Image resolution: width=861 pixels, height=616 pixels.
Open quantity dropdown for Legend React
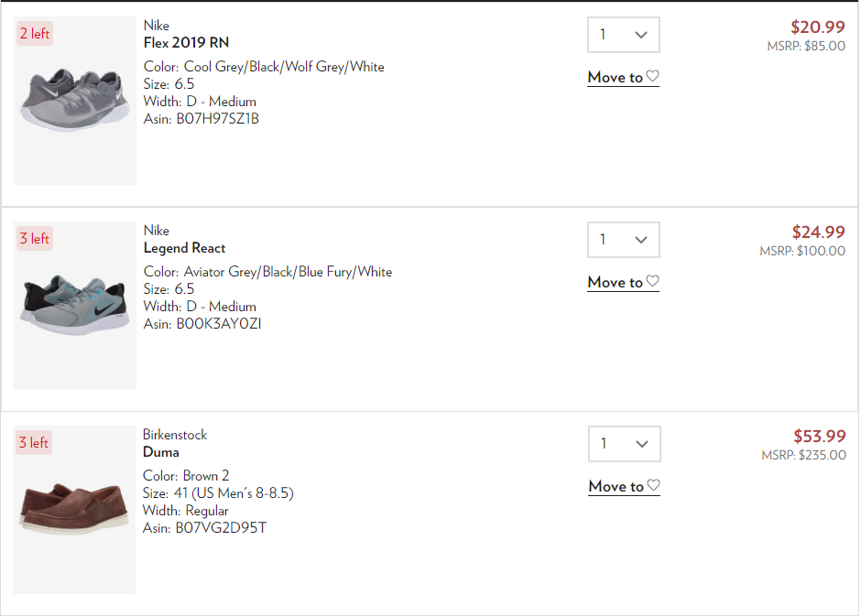click(x=623, y=240)
